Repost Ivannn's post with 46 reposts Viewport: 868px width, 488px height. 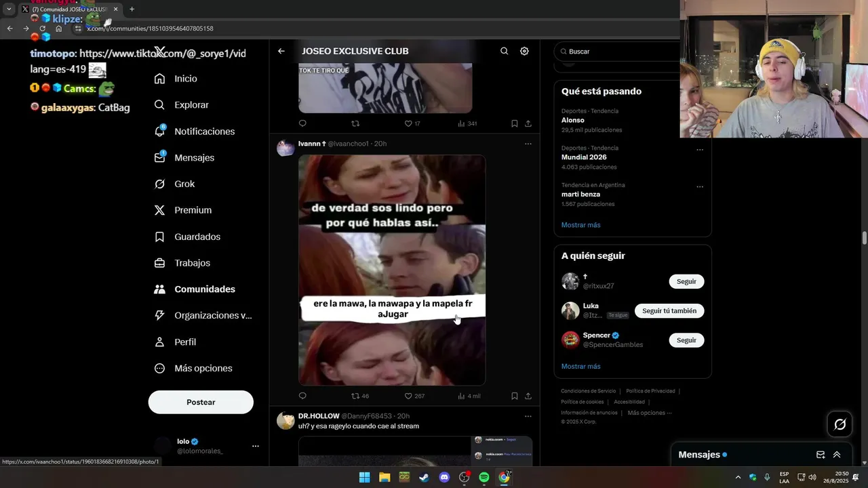pyautogui.click(x=359, y=396)
